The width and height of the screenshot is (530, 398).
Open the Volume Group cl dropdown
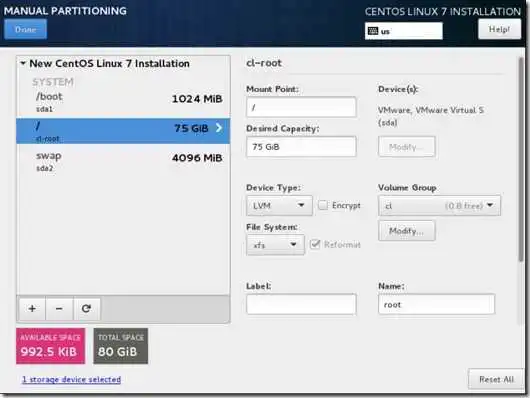click(439, 206)
